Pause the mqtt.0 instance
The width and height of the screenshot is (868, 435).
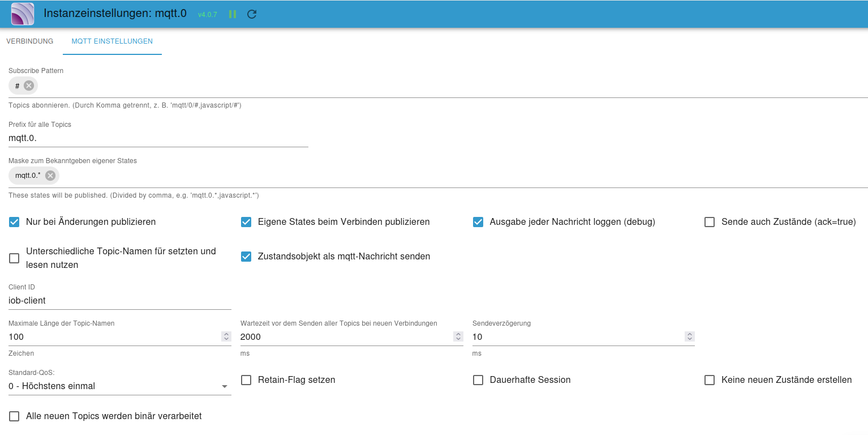pyautogui.click(x=233, y=14)
